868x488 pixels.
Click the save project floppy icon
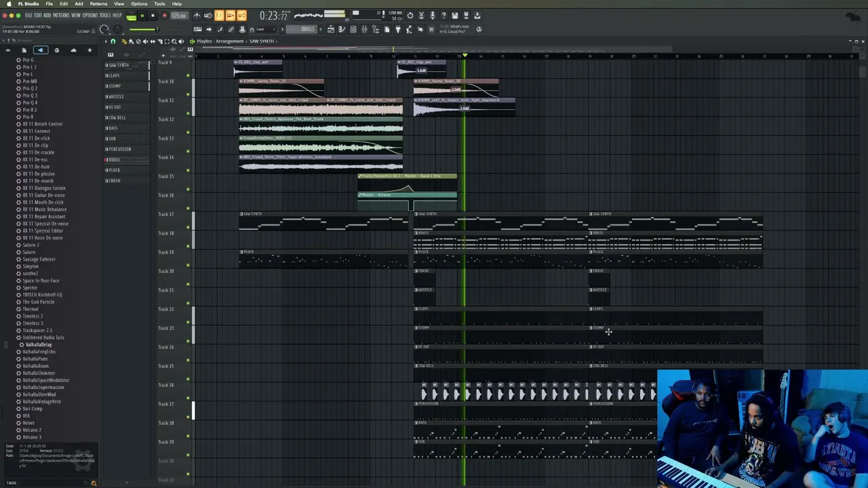point(454,16)
